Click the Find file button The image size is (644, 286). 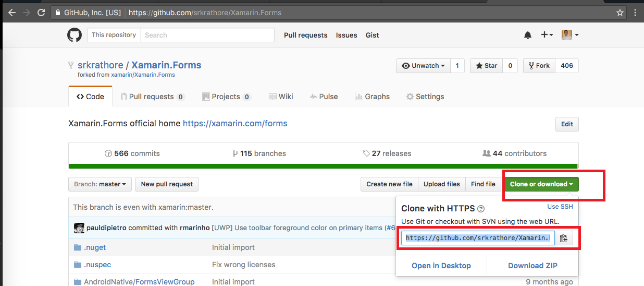click(x=483, y=184)
